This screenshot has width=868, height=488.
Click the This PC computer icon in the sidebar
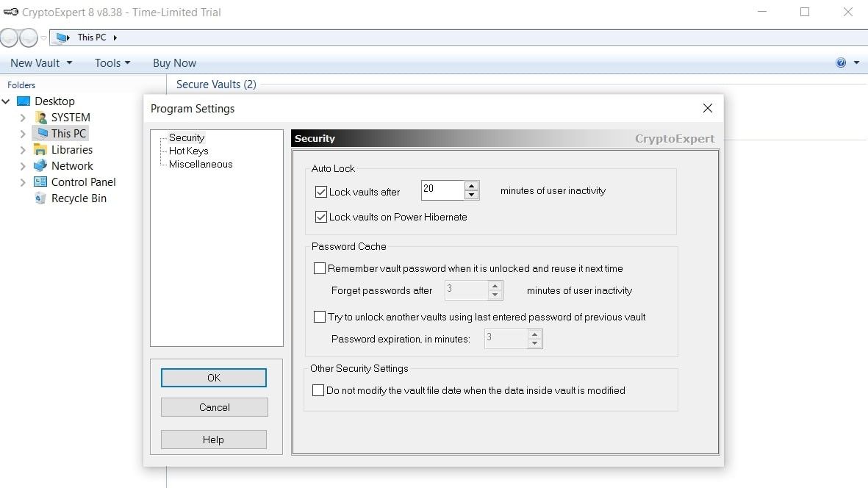(x=42, y=133)
